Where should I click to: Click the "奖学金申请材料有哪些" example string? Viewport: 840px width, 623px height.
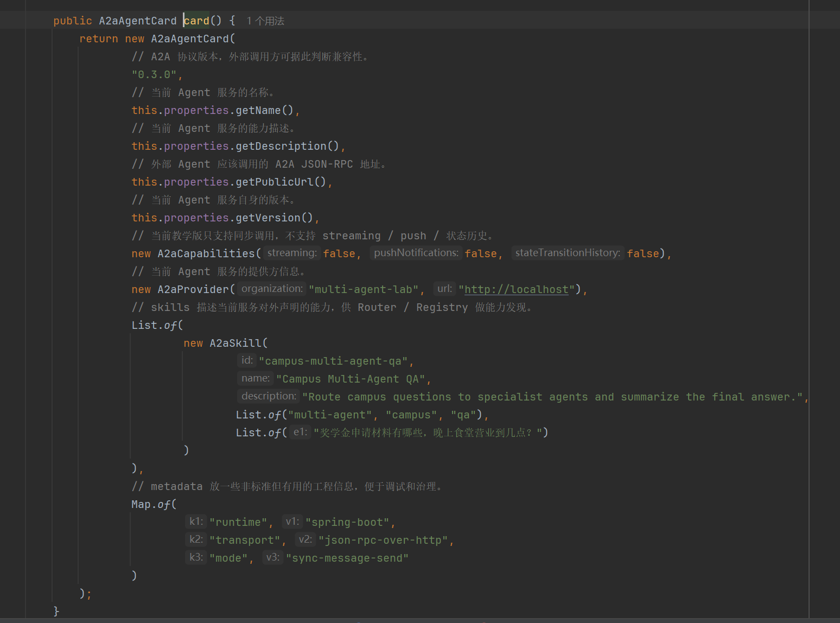(428, 433)
